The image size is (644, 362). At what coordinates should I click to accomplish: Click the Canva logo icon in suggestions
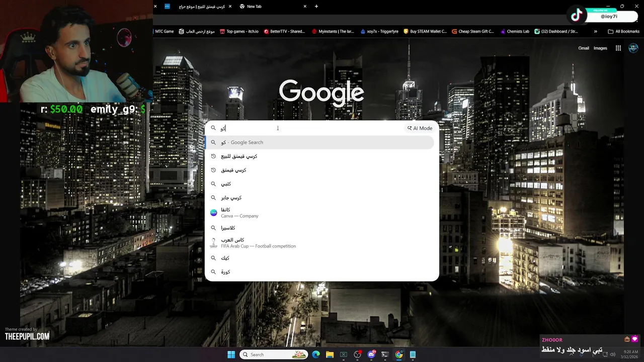[213, 213]
